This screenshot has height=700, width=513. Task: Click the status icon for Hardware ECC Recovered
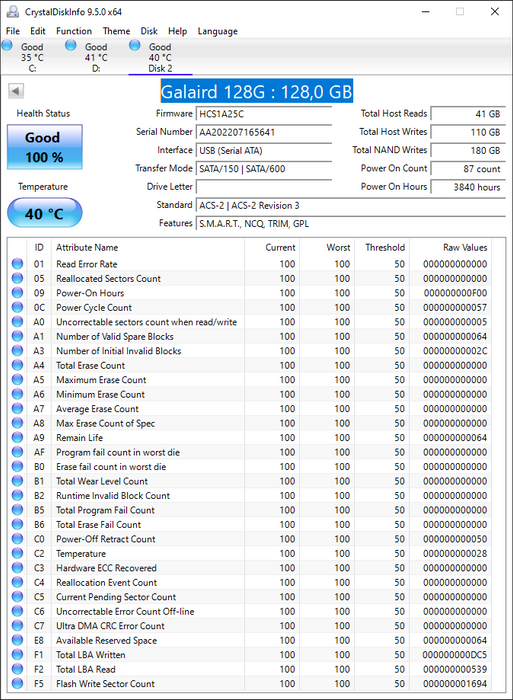click(x=17, y=567)
